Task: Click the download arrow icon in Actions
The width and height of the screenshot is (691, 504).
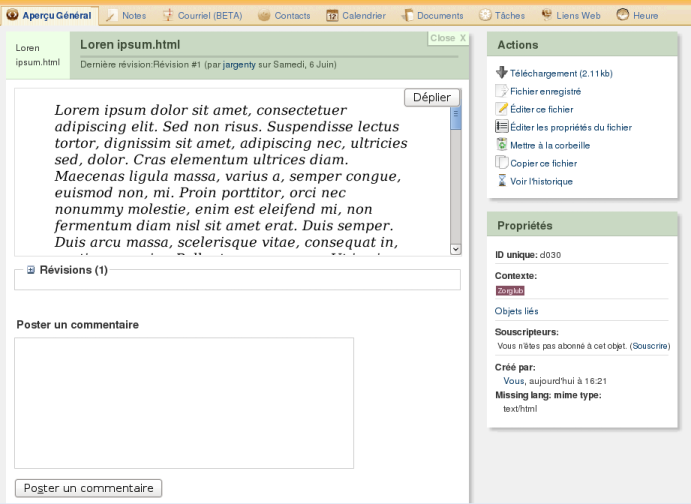Action: (501, 73)
